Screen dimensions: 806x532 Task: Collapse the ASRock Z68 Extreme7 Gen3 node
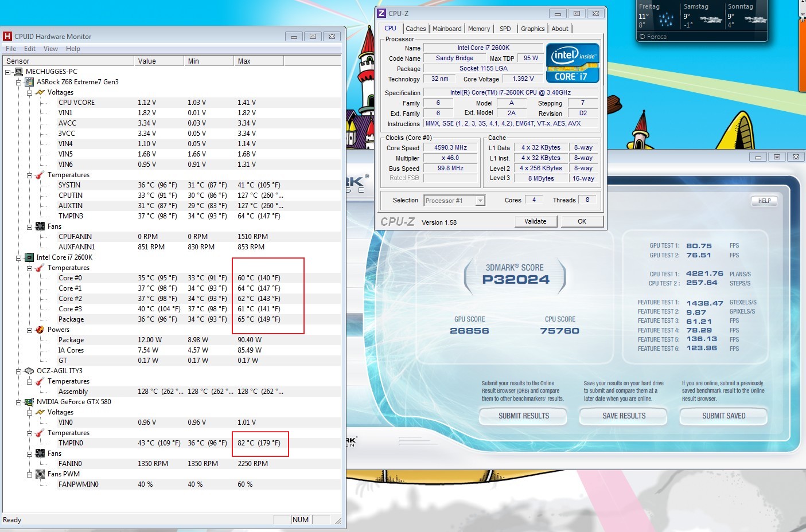click(x=19, y=82)
